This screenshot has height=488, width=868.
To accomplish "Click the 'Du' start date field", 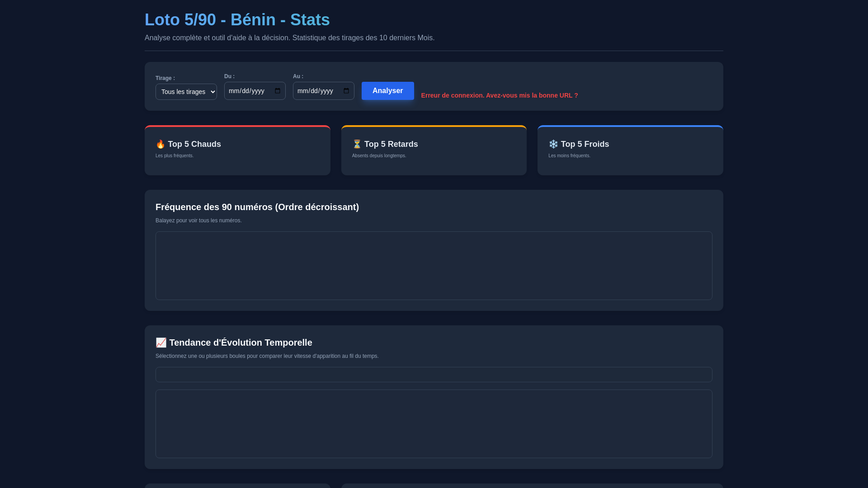I will (x=255, y=91).
